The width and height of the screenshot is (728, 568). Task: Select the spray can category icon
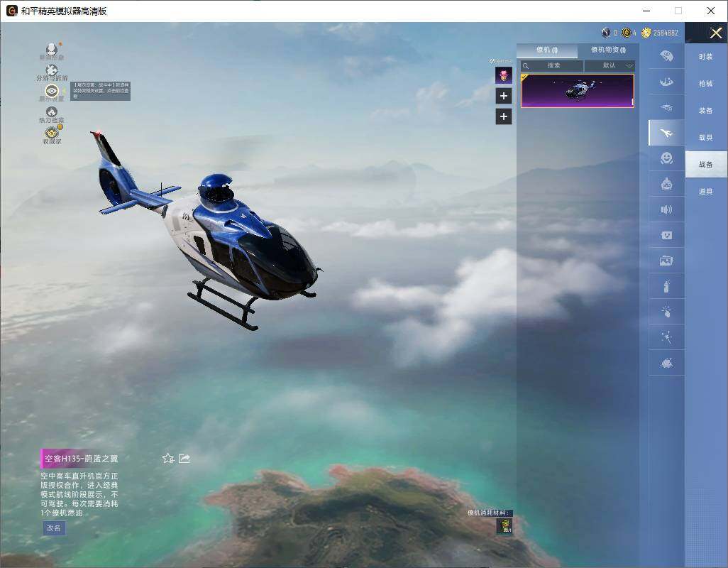667,286
